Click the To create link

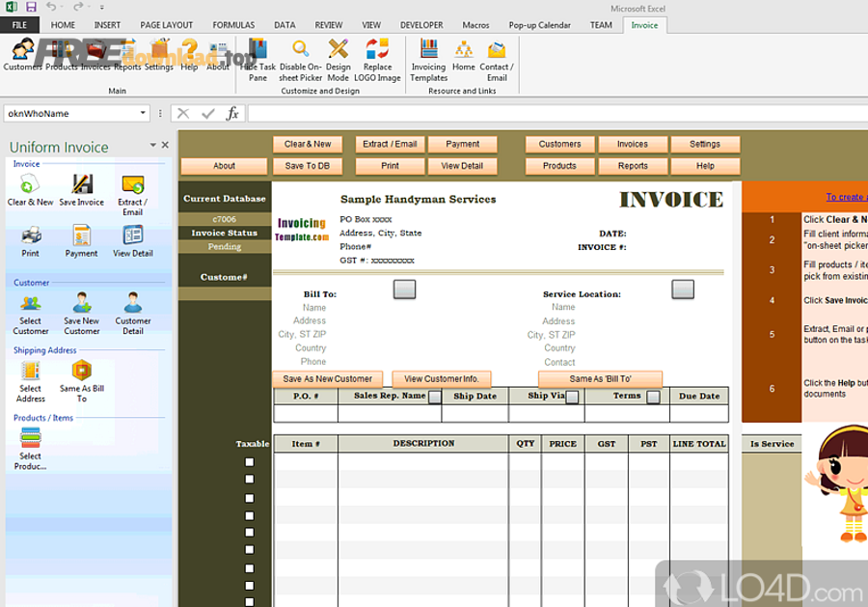(x=847, y=197)
